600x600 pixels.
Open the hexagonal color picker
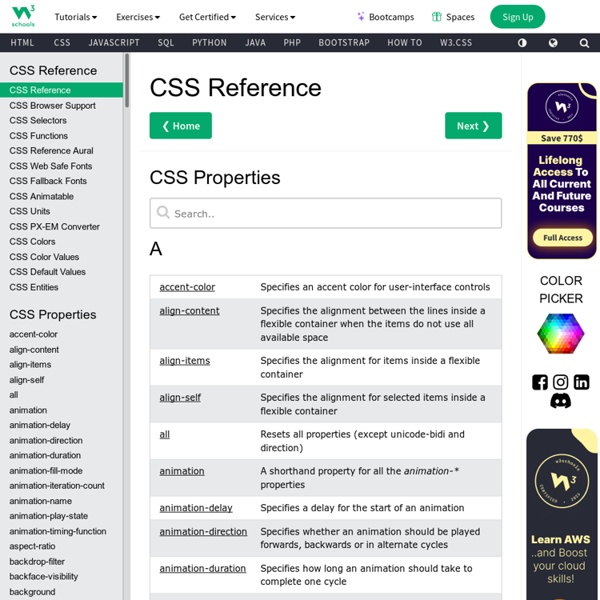(561, 334)
